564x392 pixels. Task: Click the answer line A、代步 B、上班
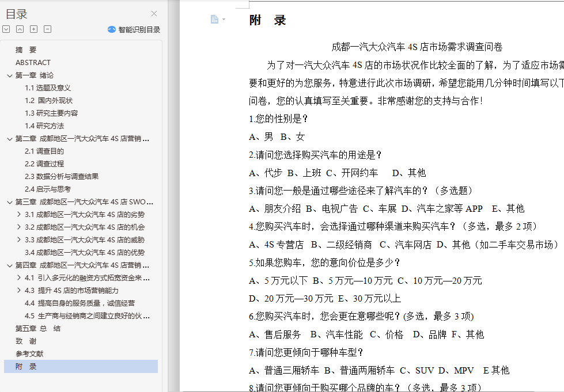(338, 173)
